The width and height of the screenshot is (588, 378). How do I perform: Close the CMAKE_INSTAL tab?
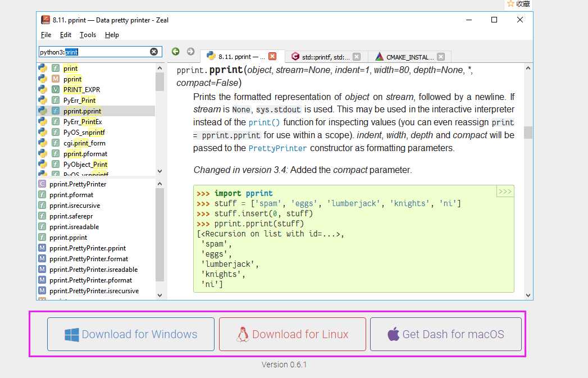[441, 57]
